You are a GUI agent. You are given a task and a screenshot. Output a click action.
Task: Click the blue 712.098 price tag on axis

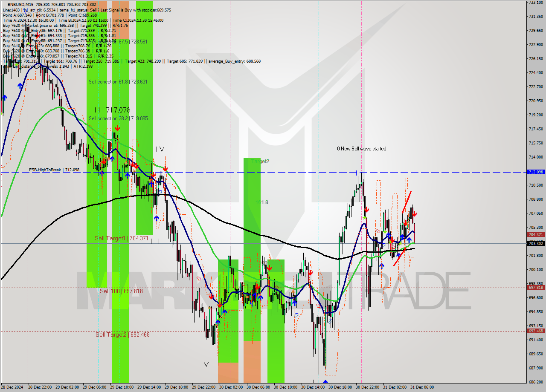pos(535,172)
